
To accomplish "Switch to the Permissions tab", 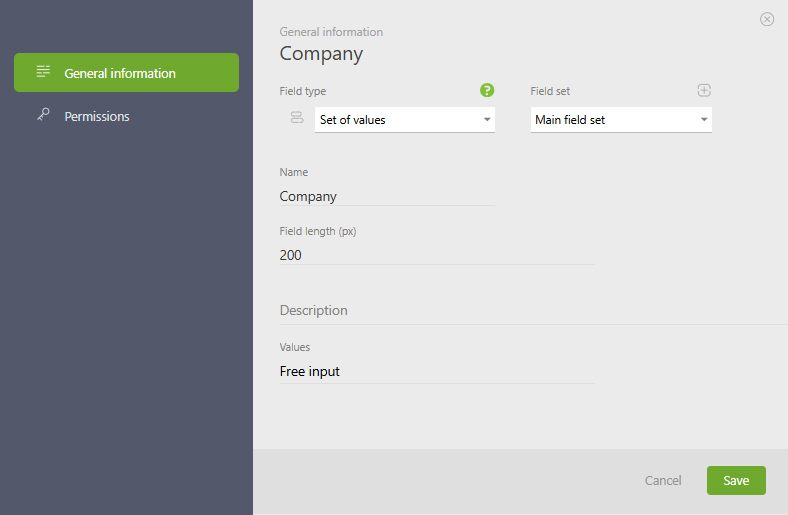I will (97, 117).
